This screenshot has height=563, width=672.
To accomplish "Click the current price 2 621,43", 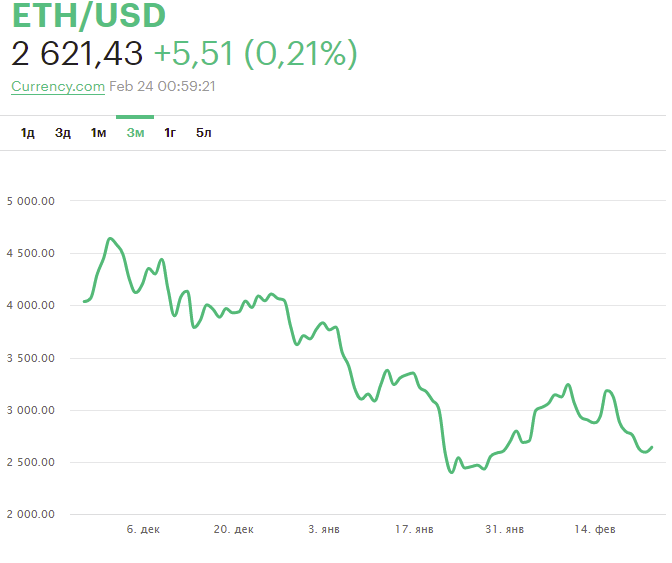I will [78, 54].
